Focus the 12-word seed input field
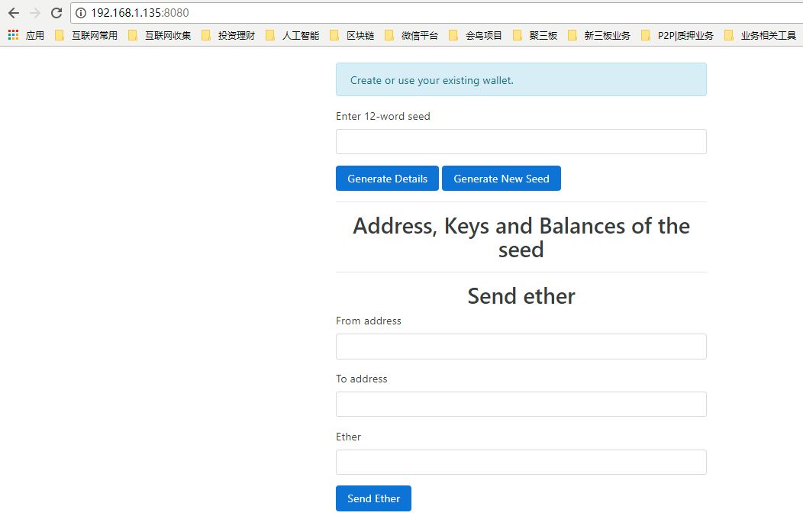Viewport: 803px width, 532px height. click(521, 141)
